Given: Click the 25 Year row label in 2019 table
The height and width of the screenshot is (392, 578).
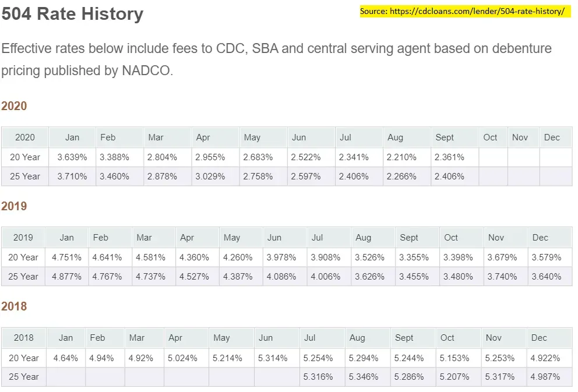Looking at the screenshot, I should click(24, 277).
